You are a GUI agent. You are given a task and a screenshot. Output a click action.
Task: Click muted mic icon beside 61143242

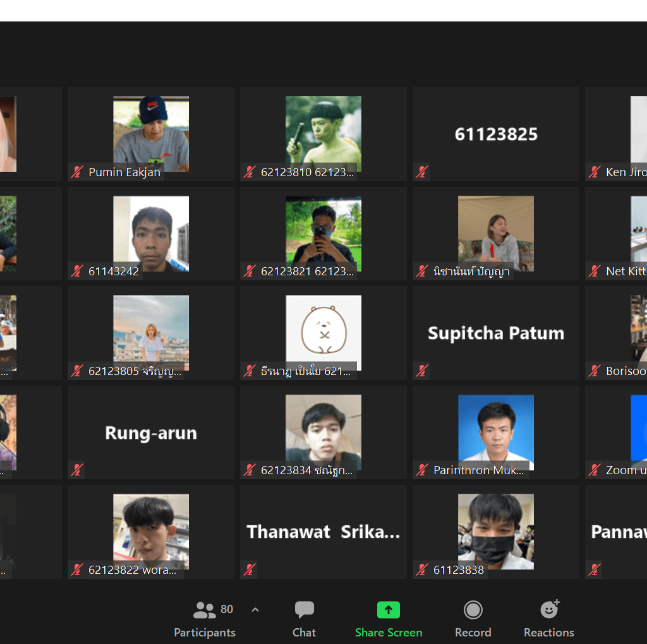[77, 271]
